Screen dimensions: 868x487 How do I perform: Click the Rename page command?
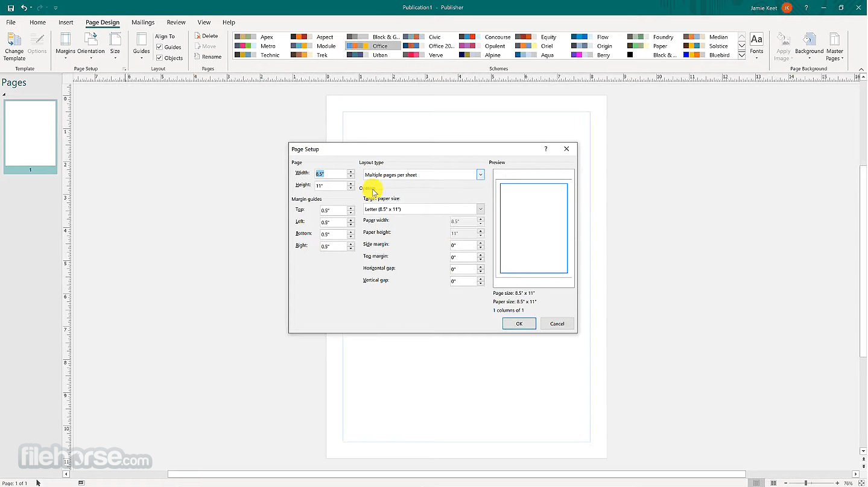pos(208,57)
